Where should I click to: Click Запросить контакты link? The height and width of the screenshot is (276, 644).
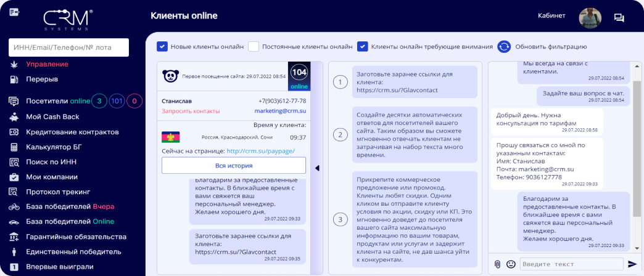point(191,111)
